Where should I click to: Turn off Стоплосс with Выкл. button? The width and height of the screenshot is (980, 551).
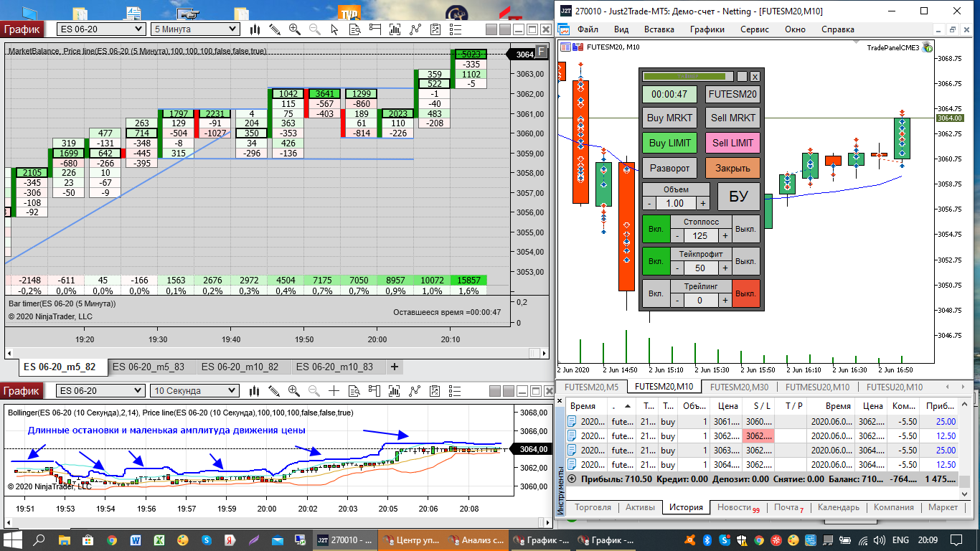click(746, 229)
